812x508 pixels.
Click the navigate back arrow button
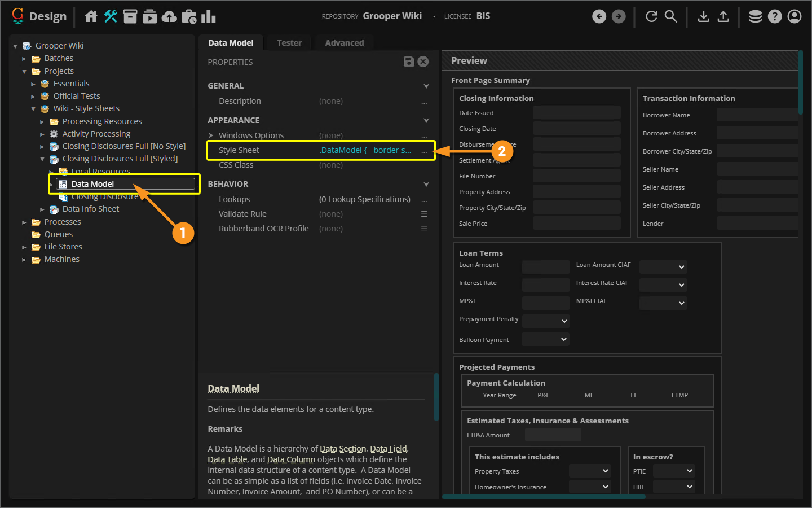click(x=599, y=16)
